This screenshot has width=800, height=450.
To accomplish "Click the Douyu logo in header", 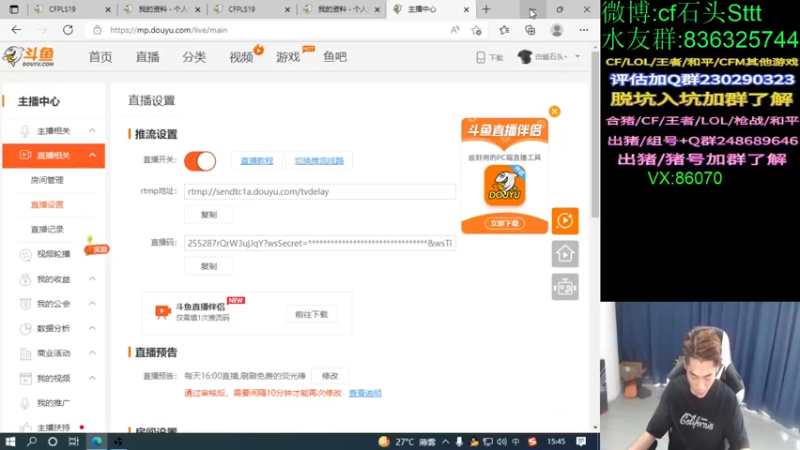I will (x=28, y=57).
